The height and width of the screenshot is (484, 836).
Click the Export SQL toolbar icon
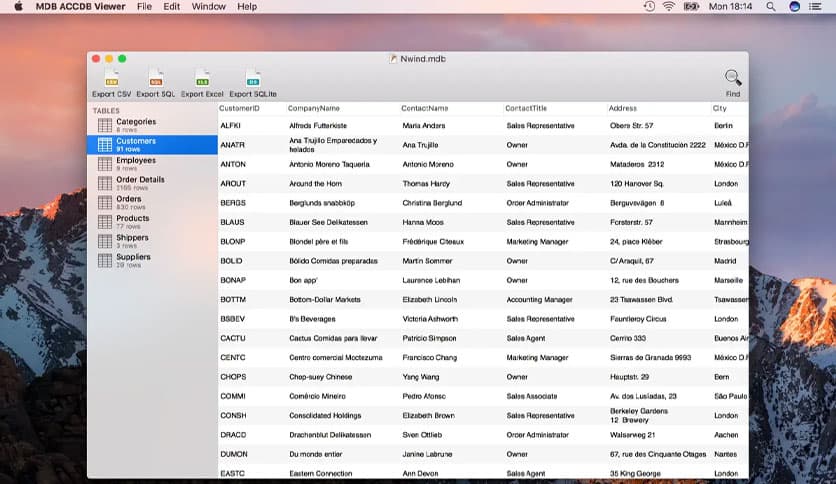(x=156, y=78)
